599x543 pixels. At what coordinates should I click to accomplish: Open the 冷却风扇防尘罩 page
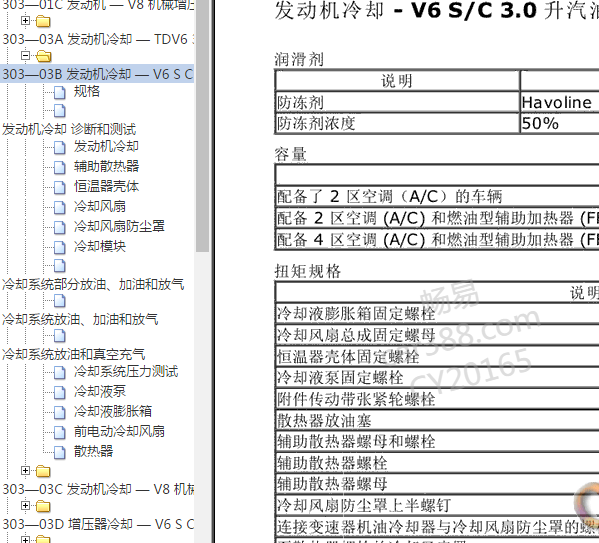(119, 226)
